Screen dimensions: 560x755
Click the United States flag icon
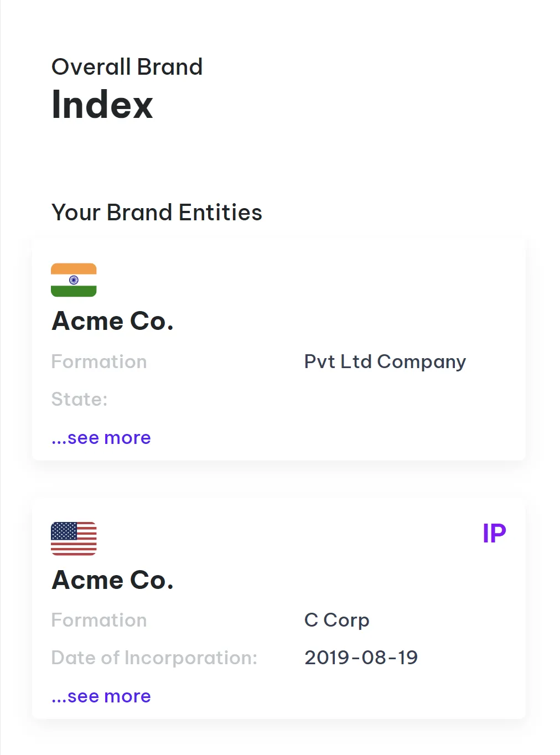[x=74, y=538]
